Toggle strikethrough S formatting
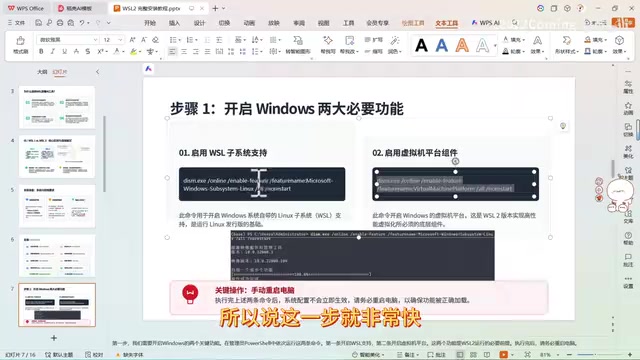Viewport: 640px width, 360px height. (x=88, y=51)
